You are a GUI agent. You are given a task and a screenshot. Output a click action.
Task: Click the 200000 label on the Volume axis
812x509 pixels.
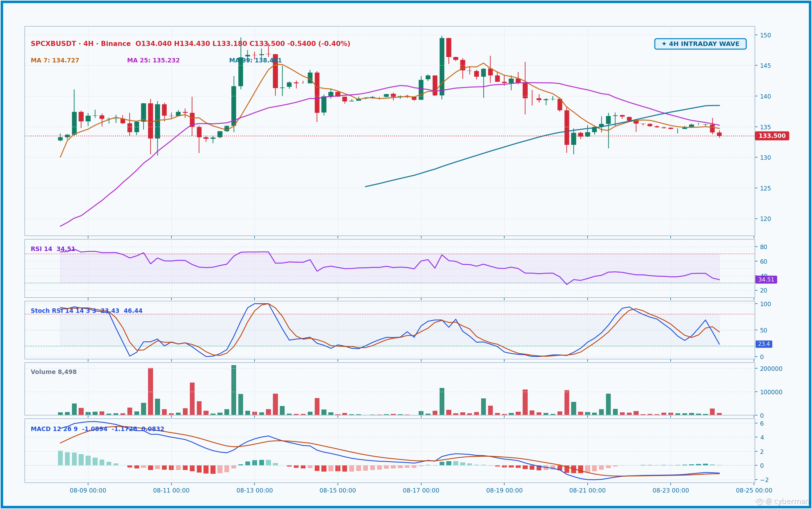pyautogui.click(x=771, y=369)
